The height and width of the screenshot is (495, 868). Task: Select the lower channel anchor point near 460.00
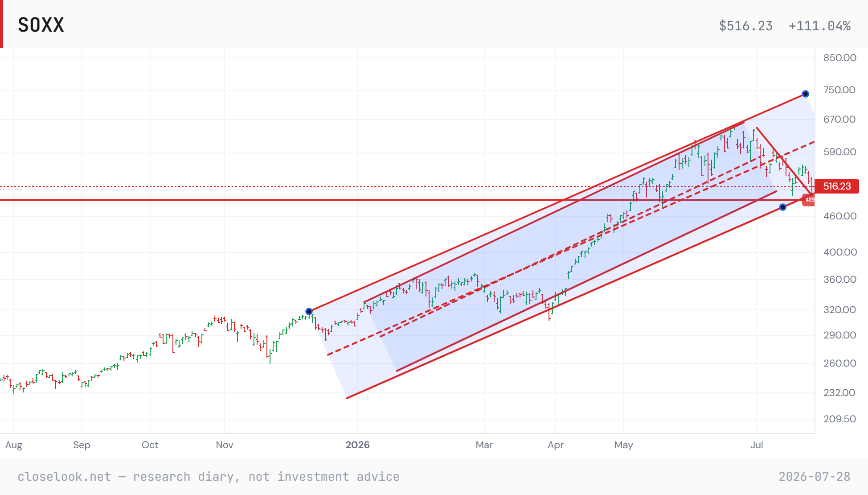(783, 207)
